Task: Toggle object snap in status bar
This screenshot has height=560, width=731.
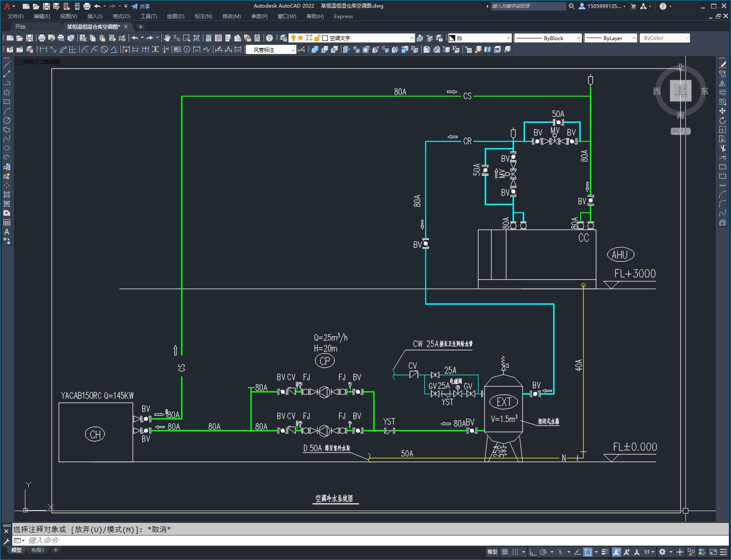Action: (588, 552)
